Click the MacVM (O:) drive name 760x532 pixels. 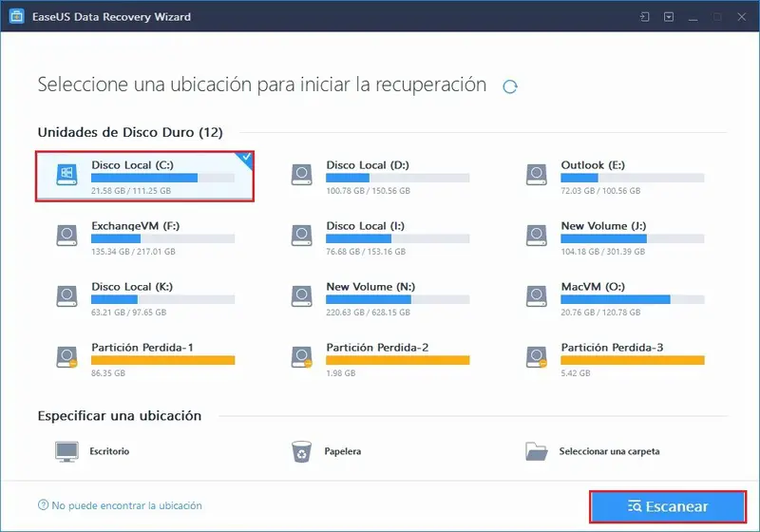click(593, 286)
